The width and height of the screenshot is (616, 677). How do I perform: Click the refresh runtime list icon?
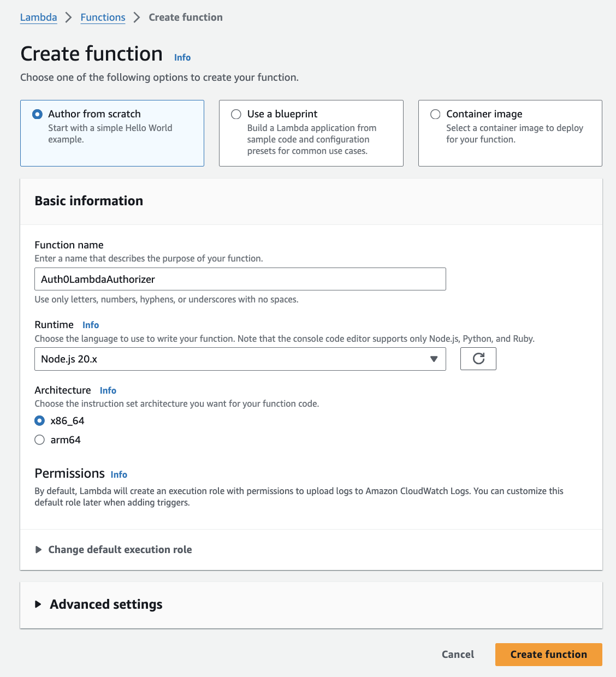(478, 359)
